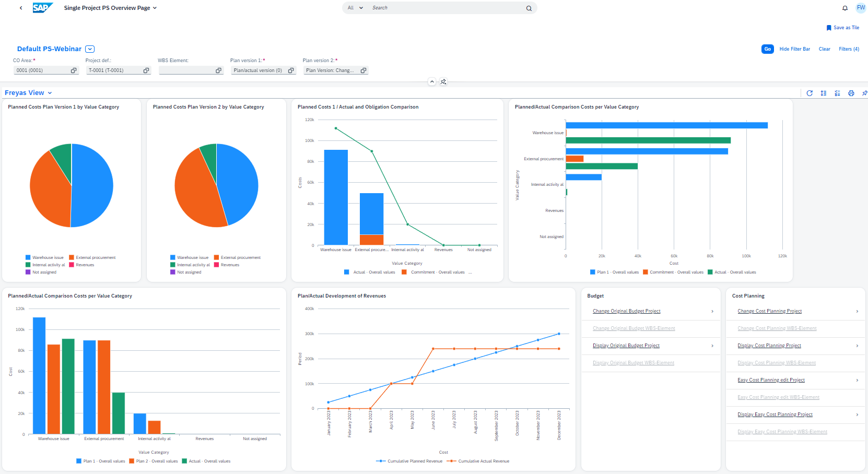Open Planned Costs 1 / Actual and Obligation card header
The width and height of the screenshot is (868, 474).
(358, 107)
